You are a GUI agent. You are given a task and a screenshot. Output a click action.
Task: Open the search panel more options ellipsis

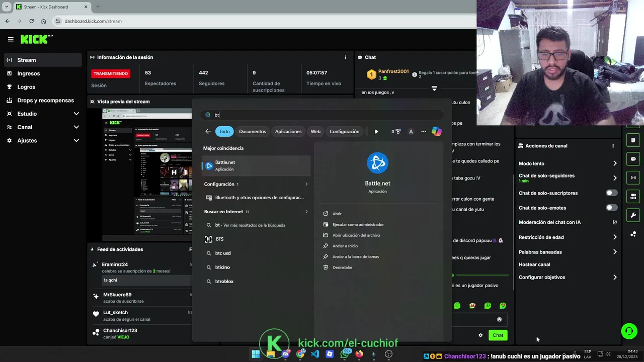click(x=423, y=131)
